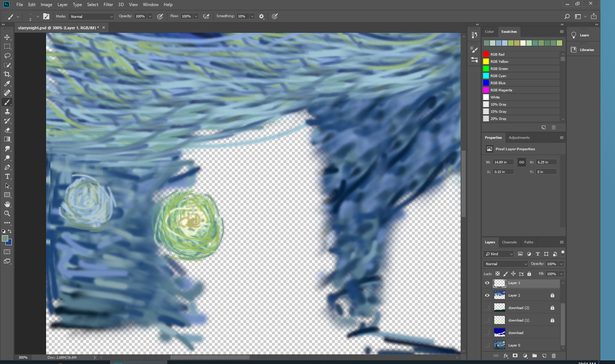
Task: Show the download (2) layer
Action: [487, 308]
